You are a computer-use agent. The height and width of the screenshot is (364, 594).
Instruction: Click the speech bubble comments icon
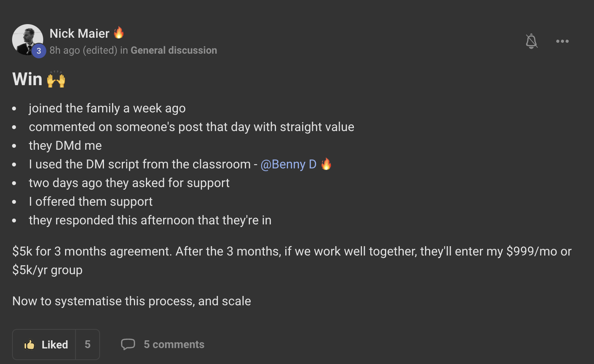128,344
